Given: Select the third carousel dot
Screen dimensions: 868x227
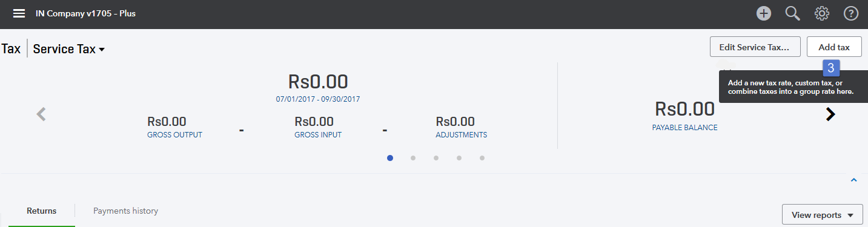Looking at the screenshot, I should [436, 158].
